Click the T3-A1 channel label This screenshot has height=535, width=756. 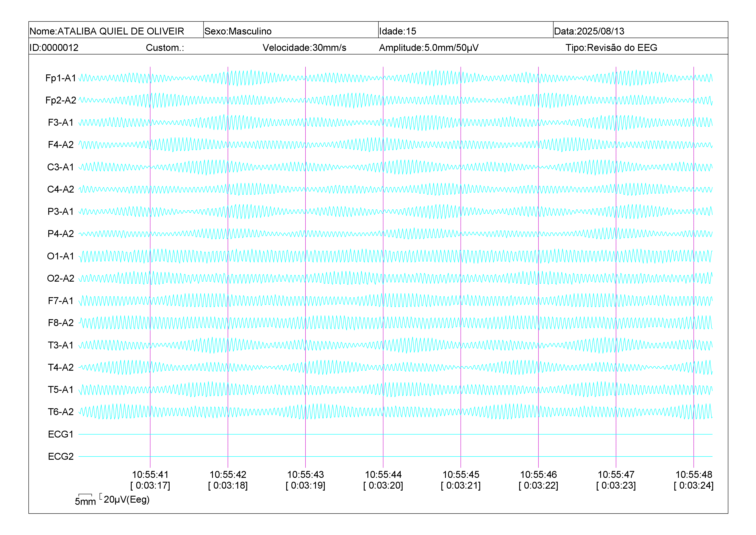click(61, 345)
